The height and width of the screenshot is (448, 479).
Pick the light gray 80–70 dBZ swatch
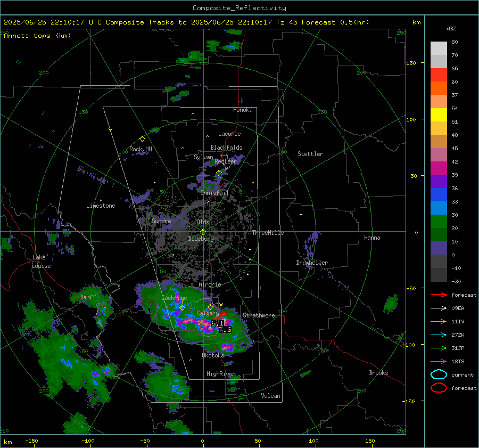click(x=439, y=48)
